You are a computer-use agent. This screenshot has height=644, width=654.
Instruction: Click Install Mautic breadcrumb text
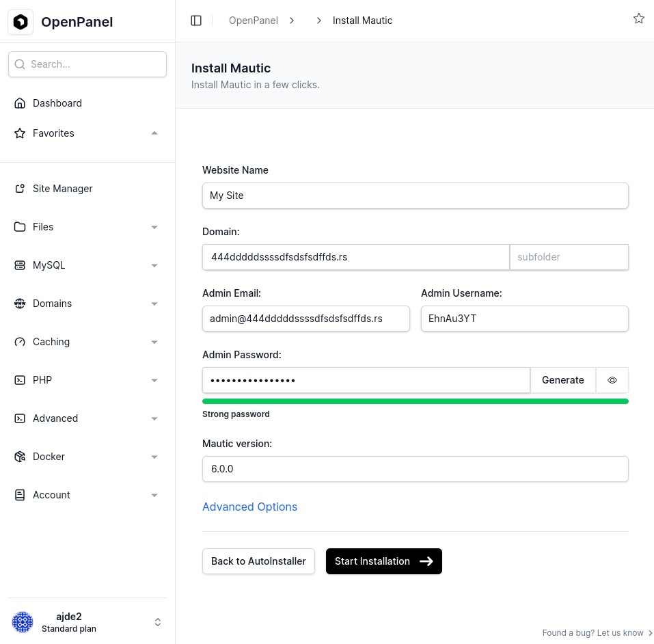click(x=362, y=21)
